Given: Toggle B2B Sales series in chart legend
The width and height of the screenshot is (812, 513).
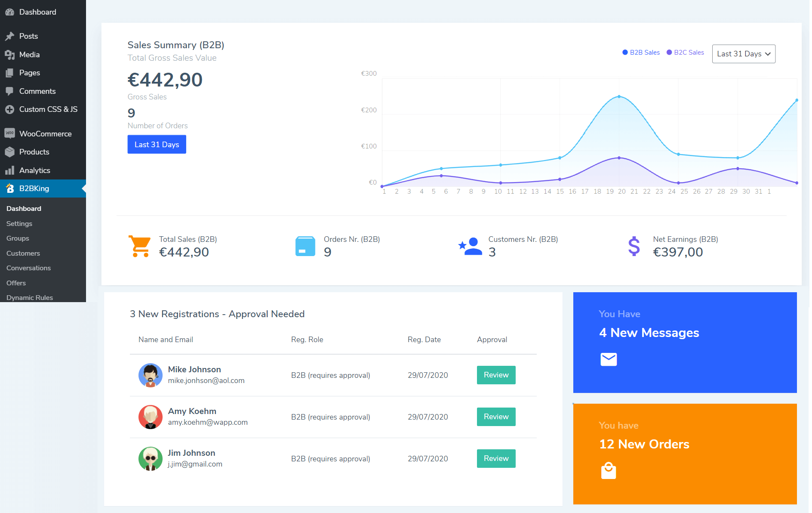Looking at the screenshot, I should tap(641, 53).
